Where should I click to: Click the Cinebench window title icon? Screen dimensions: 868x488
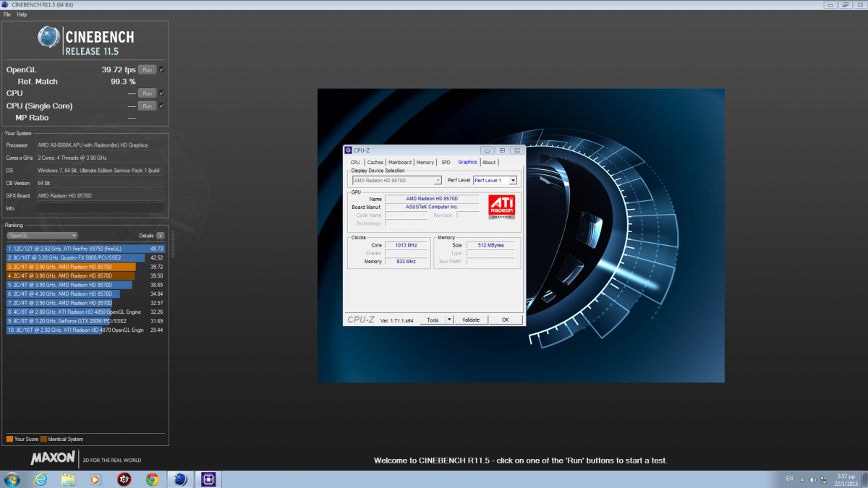click(5, 4)
